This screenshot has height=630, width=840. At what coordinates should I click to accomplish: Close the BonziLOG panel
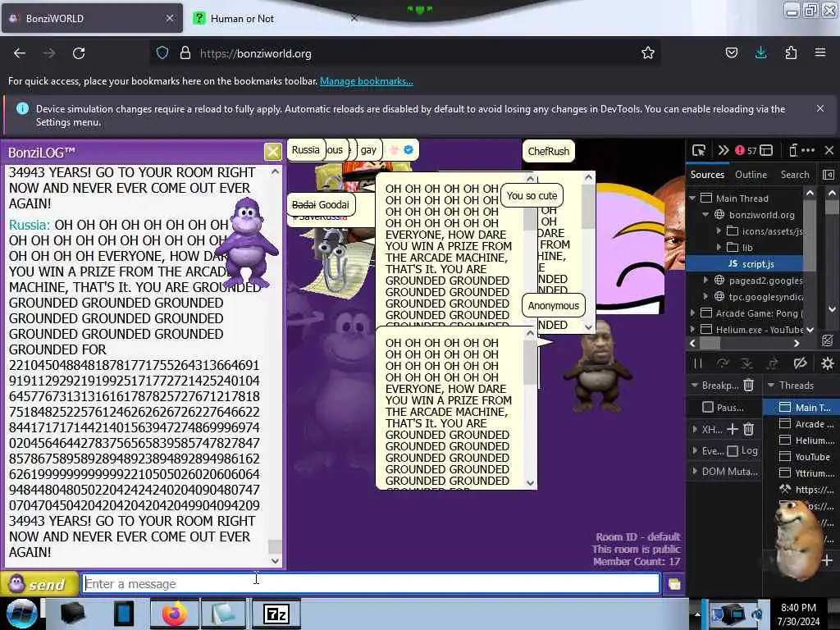[272, 152]
